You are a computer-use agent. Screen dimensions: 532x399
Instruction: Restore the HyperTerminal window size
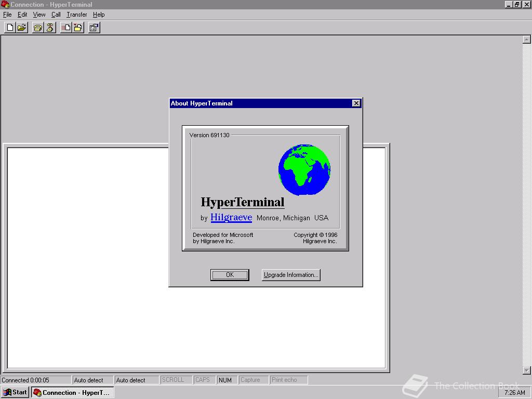(516, 4)
